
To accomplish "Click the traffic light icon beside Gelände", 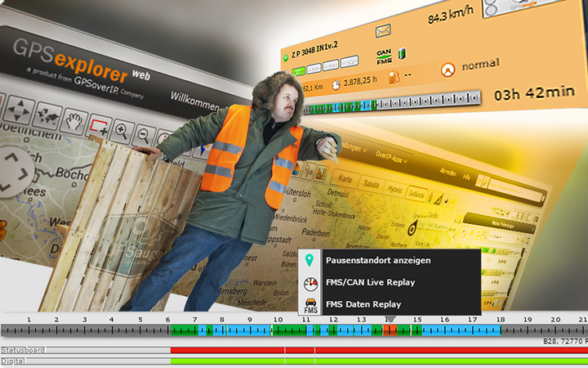I will (x=430, y=196).
